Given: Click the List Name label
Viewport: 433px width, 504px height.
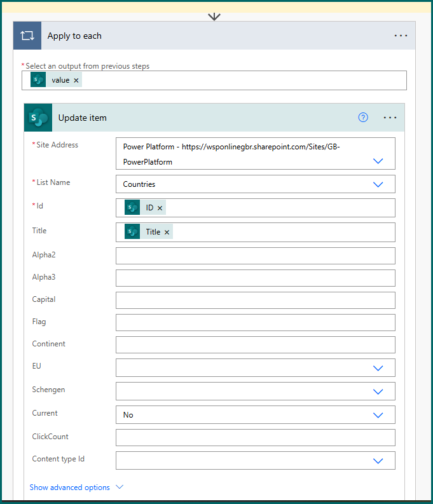Looking at the screenshot, I should pyautogui.click(x=53, y=182).
